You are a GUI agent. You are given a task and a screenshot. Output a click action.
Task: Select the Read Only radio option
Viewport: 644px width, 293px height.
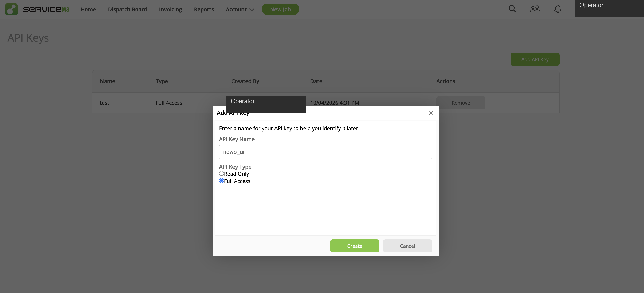pyautogui.click(x=221, y=173)
